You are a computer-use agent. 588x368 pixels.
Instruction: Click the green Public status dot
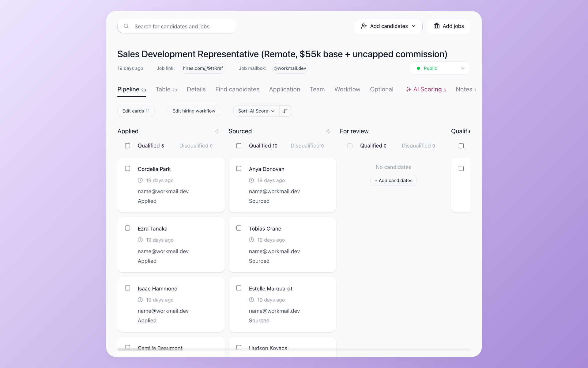click(x=418, y=68)
